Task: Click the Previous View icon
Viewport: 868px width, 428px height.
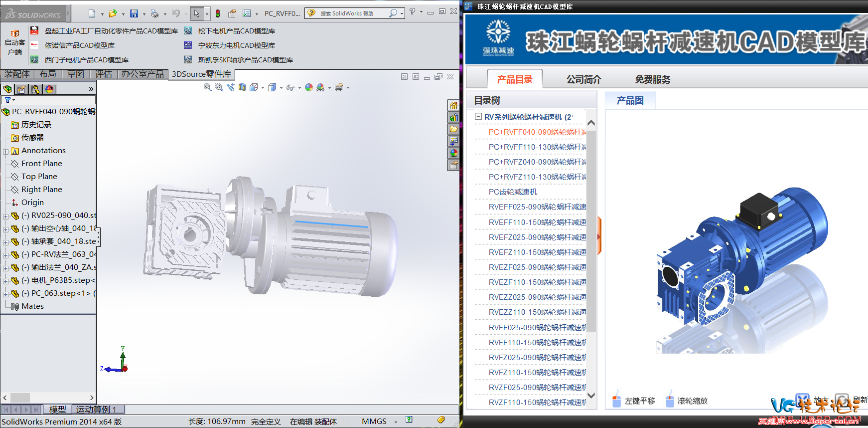Action: [x=230, y=87]
